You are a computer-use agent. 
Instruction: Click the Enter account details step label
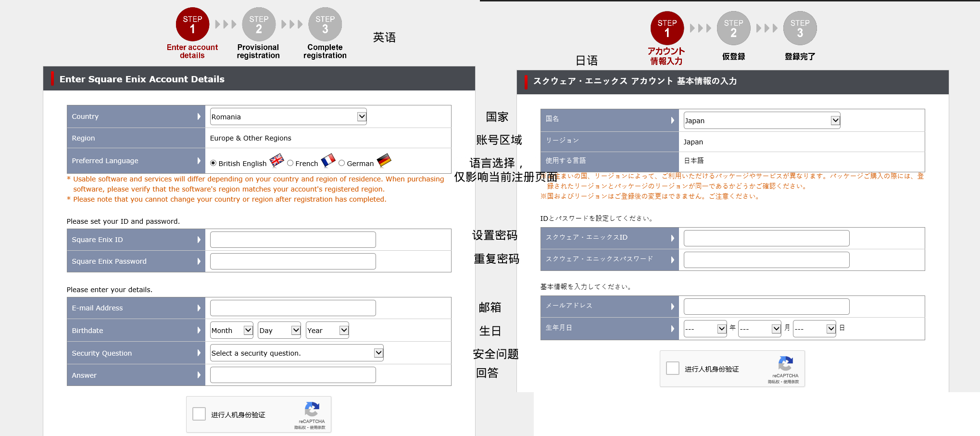point(192,51)
